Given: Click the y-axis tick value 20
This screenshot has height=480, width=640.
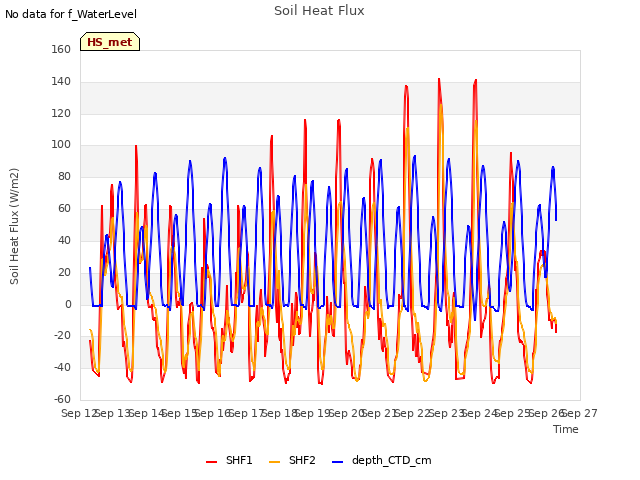Looking at the screenshot, I should tap(64, 272).
